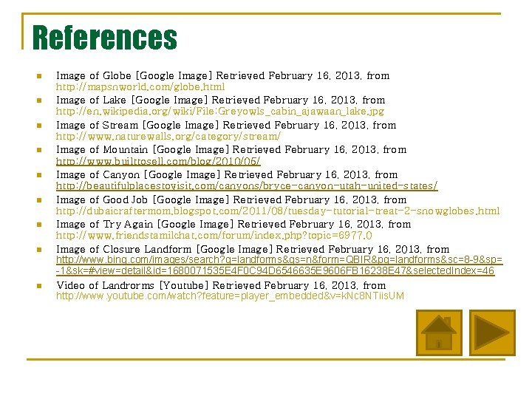Go to the home slide button
Image resolution: width=532 pixels, height=399 pixels.
(439, 332)
